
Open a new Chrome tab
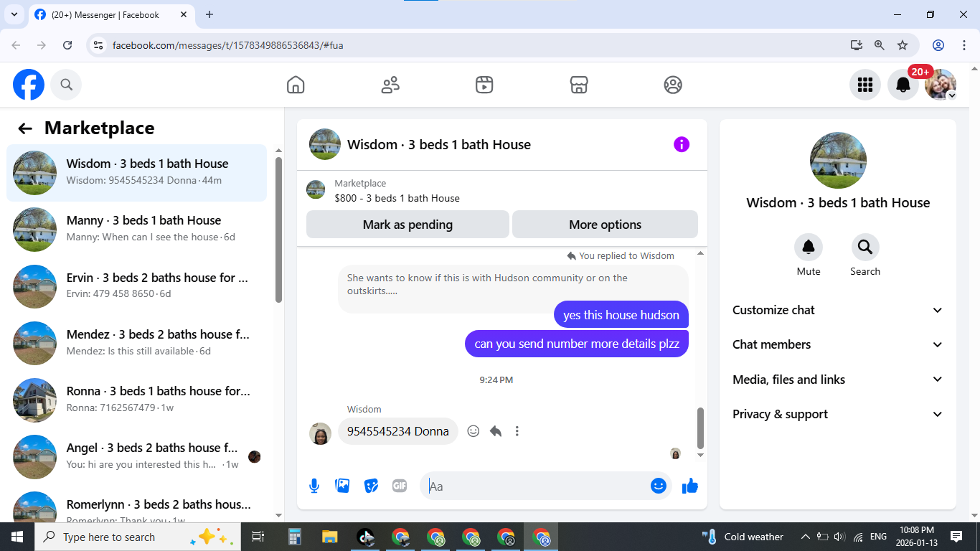click(209, 14)
